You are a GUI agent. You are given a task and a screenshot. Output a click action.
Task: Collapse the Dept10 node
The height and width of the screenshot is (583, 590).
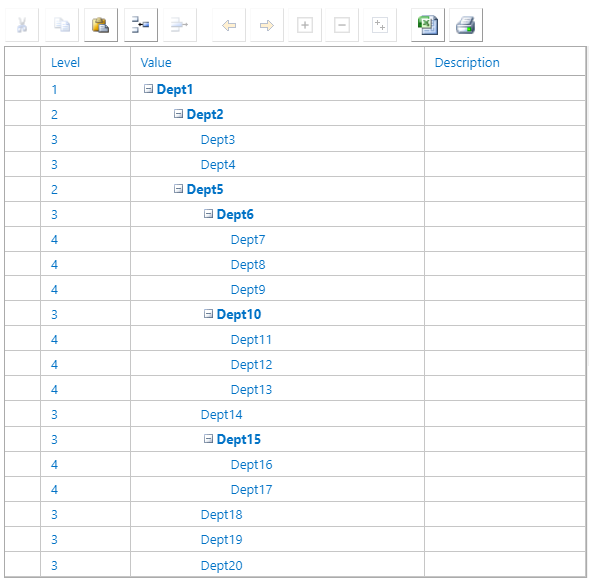[x=208, y=314]
